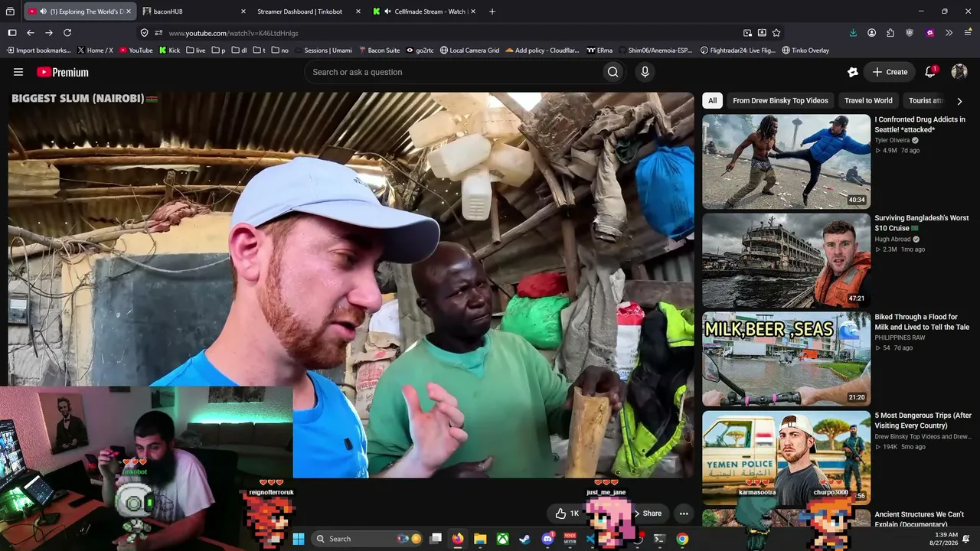
Task: Open Biked Through a Flood video thumbnail
Action: coord(786,359)
